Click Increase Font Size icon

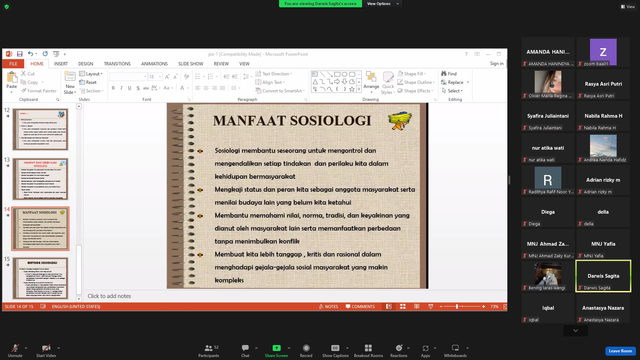click(x=167, y=77)
